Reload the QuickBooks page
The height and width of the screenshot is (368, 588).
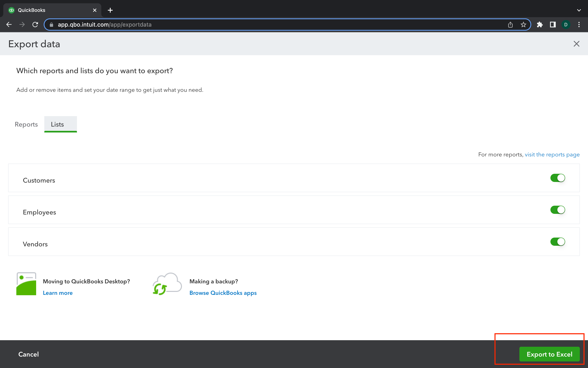[35, 25]
